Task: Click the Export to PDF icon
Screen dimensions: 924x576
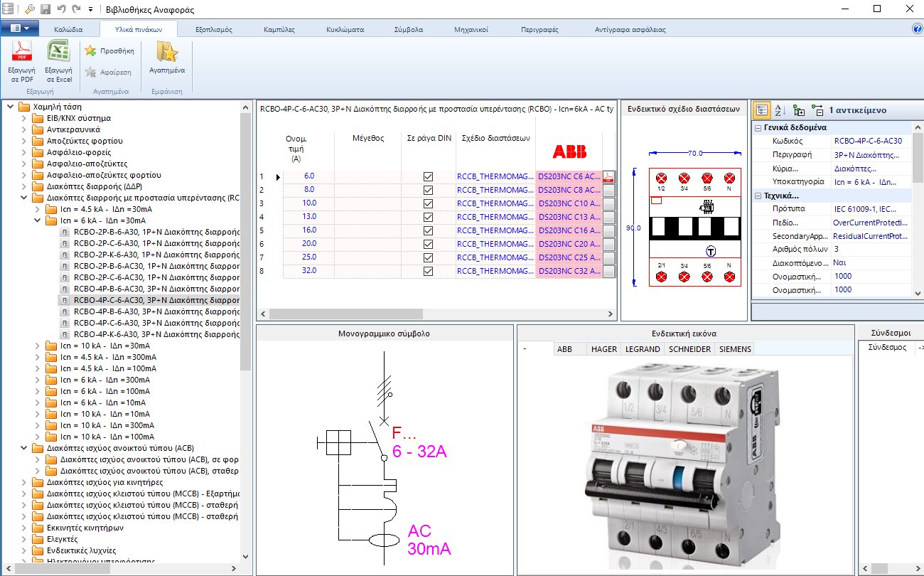Action: pyautogui.click(x=21, y=54)
